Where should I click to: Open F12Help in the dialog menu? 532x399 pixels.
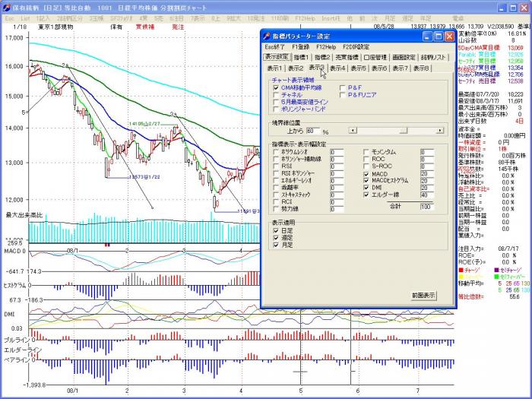coord(326,47)
